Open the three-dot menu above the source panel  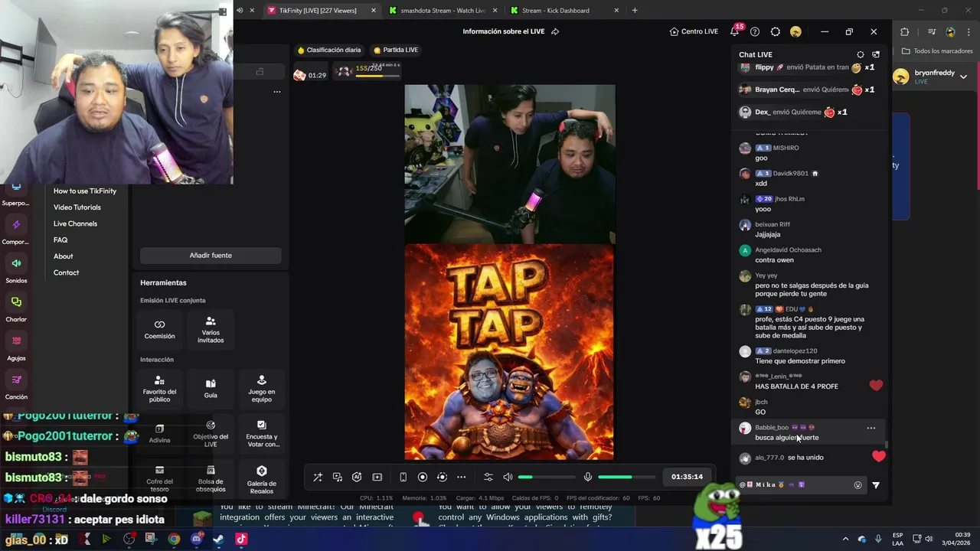point(277,92)
